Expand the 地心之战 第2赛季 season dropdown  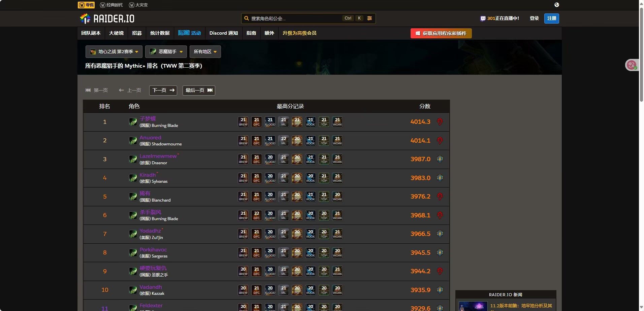114,51
